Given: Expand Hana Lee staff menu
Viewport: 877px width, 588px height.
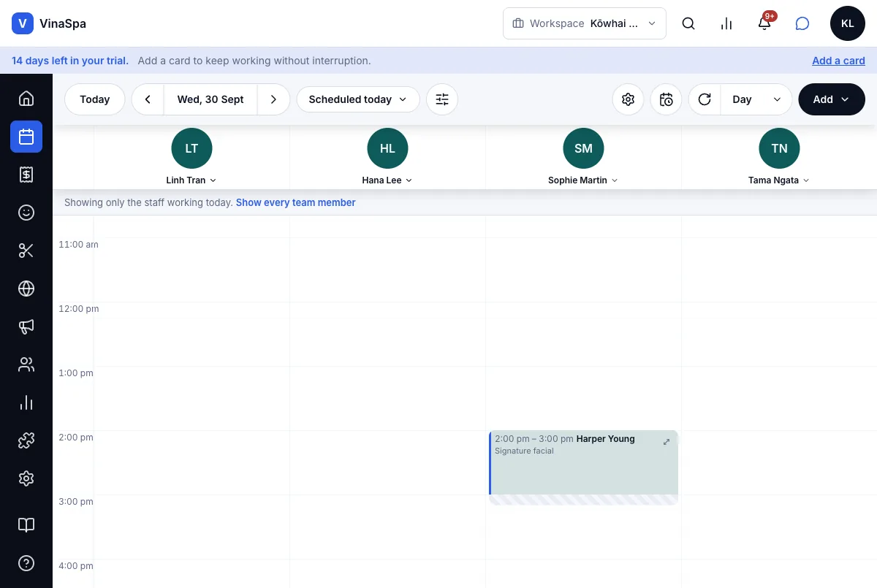Looking at the screenshot, I should (387, 180).
